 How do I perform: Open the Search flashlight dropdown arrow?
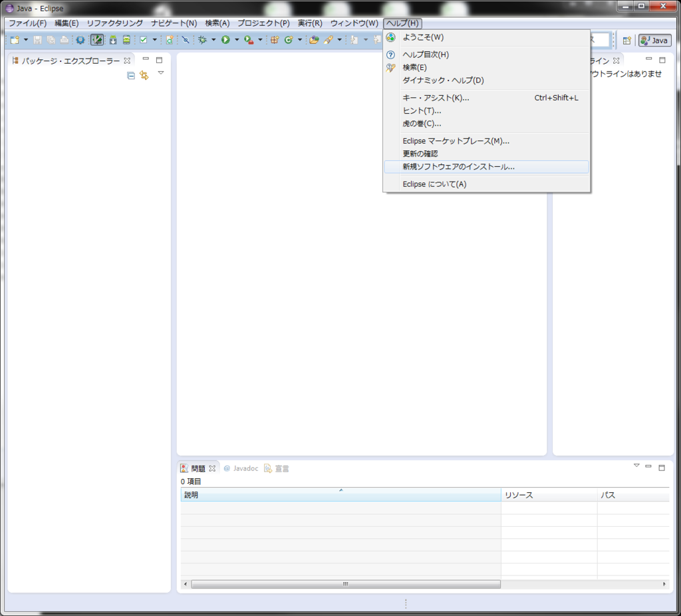[x=340, y=40]
